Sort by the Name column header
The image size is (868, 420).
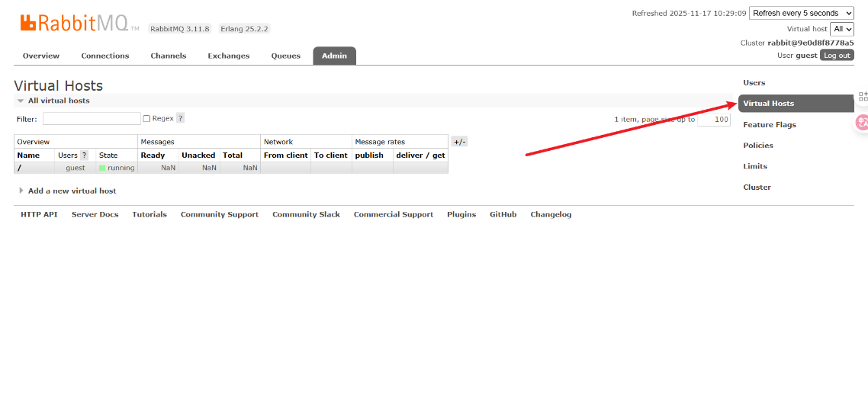point(28,155)
